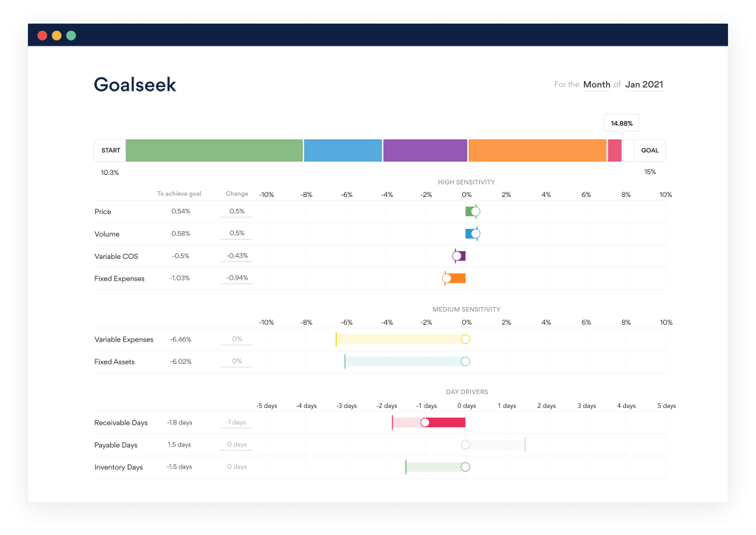Click Fixed Expenses goal value -1.03%

click(180, 278)
